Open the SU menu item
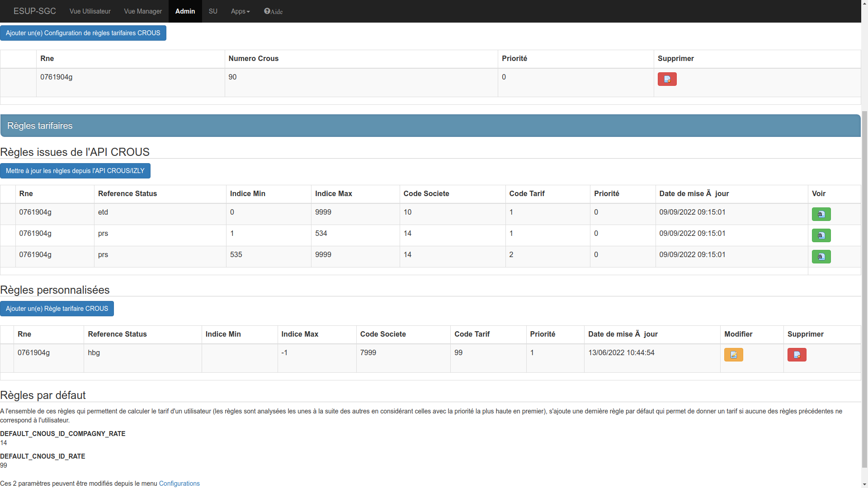Image resolution: width=868 pixels, height=488 pixels. coord(213,11)
